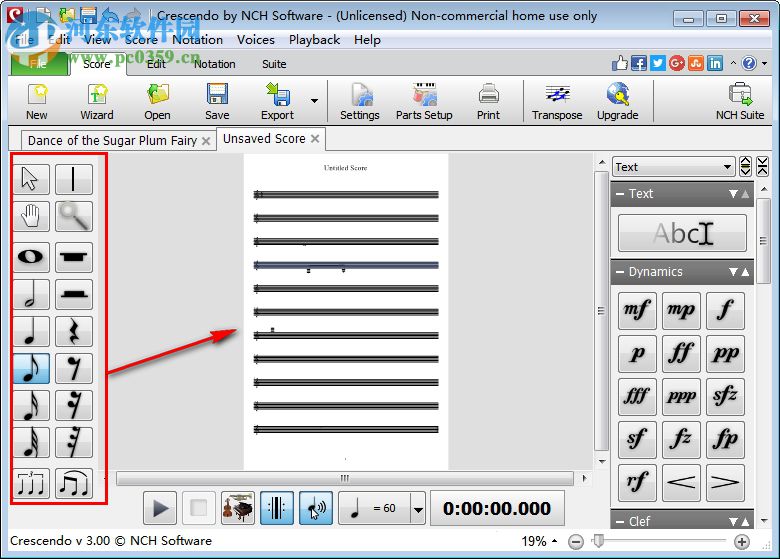
Task: Choose the sixteenth rest tool
Action: (x=74, y=405)
